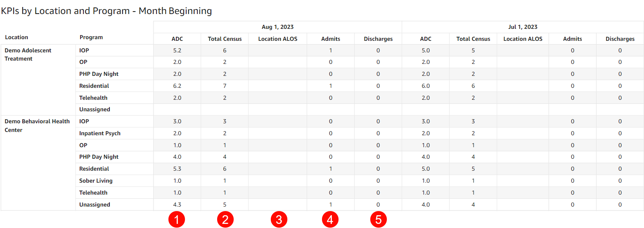Click the Aug 1, 2023 column group header
This screenshot has height=228, width=644.
[x=277, y=27]
